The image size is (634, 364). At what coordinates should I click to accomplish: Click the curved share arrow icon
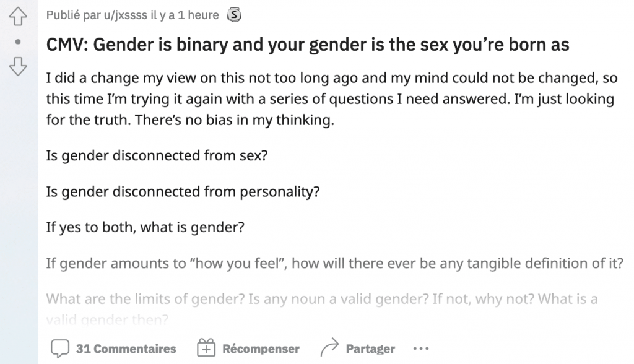pyautogui.click(x=329, y=347)
